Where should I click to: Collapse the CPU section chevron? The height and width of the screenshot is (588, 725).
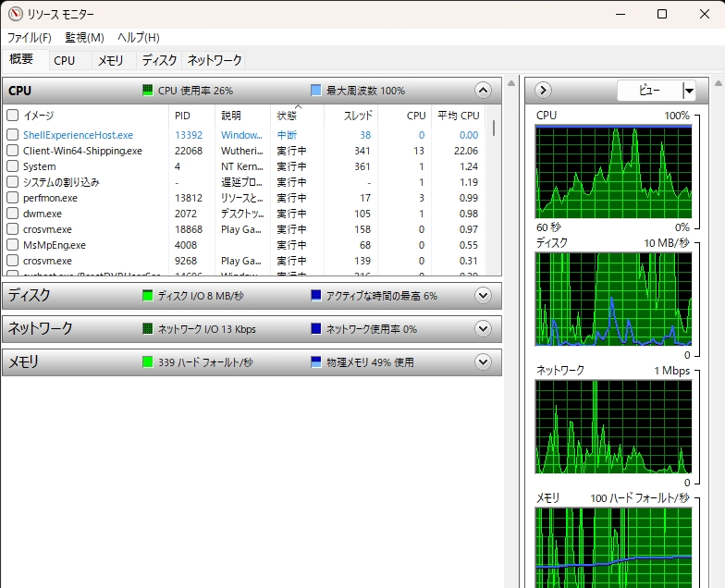click(482, 91)
